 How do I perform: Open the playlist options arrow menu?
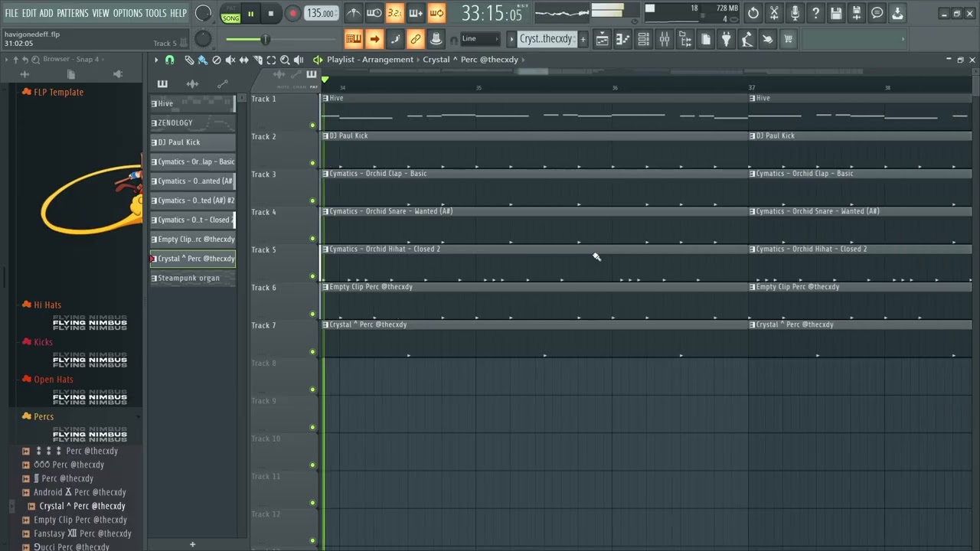[x=156, y=60]
